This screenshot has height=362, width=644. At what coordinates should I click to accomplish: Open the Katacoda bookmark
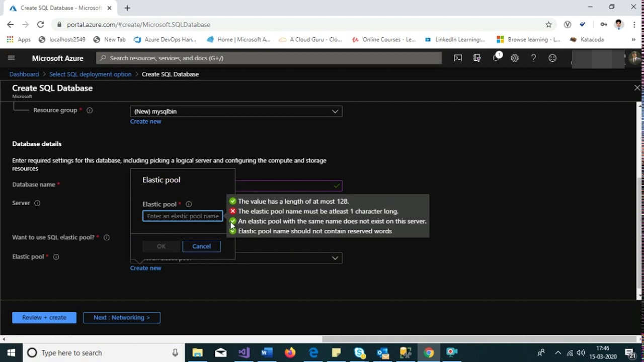coord(587,39)
